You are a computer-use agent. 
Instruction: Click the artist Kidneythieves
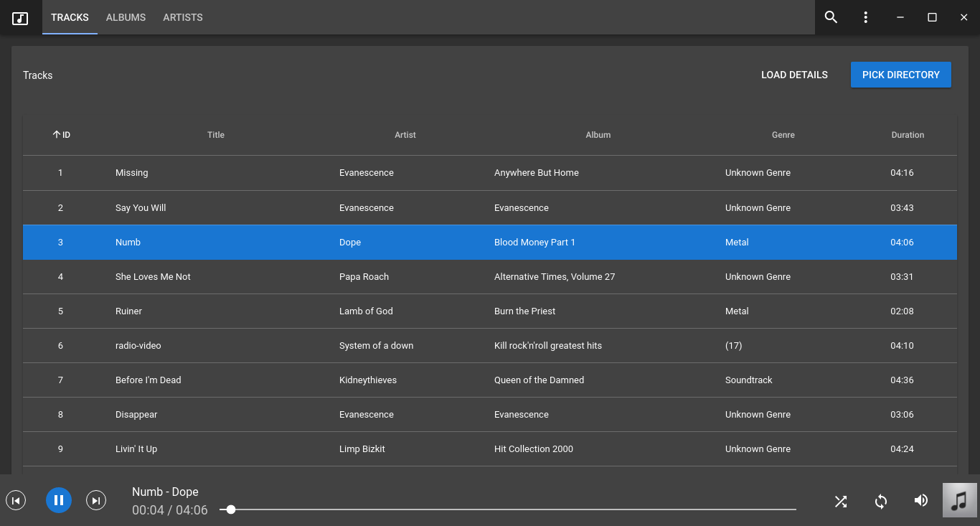pyautogui.click(x=368, y=380)
